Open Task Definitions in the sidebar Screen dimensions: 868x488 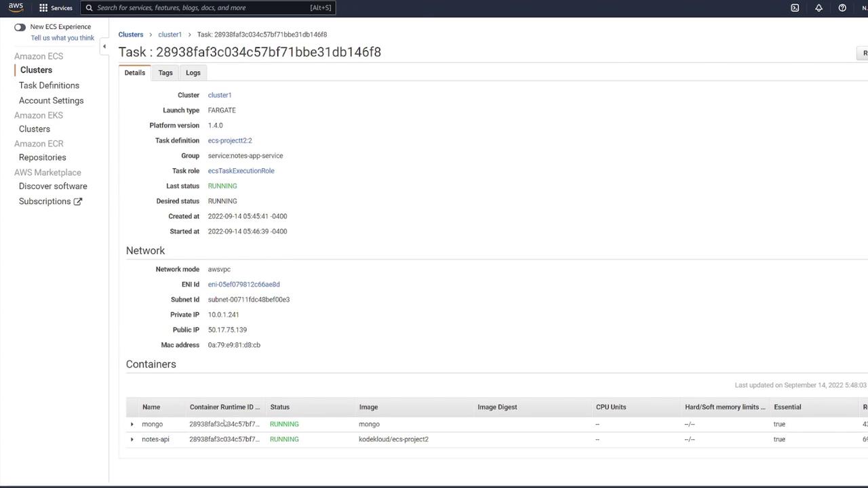coord(49,85)
